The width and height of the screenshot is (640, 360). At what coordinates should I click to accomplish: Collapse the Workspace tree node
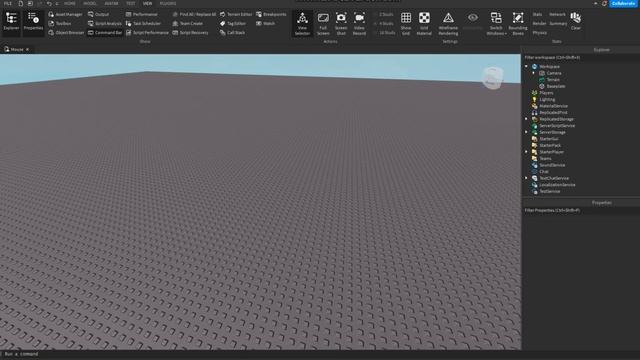pos(526,66)
